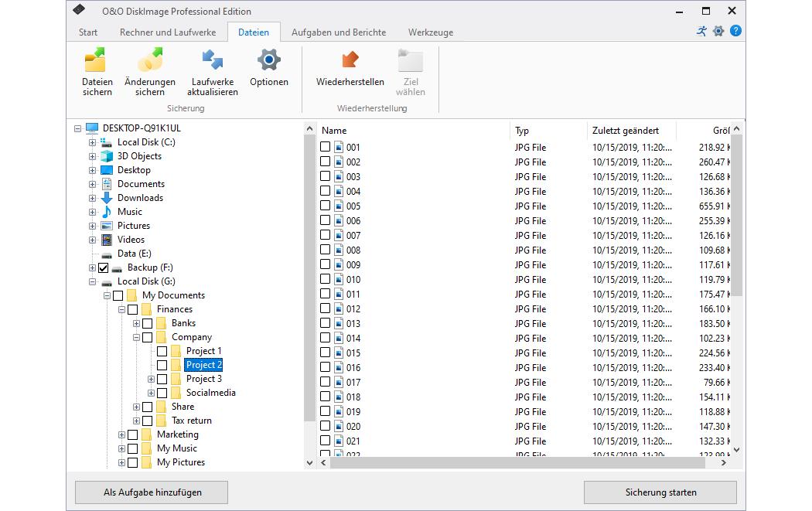Viewport: 812px width, 511px height.
Task: Click the Documents folder icon
Action: pyautogui.click(x=107, y=184)
